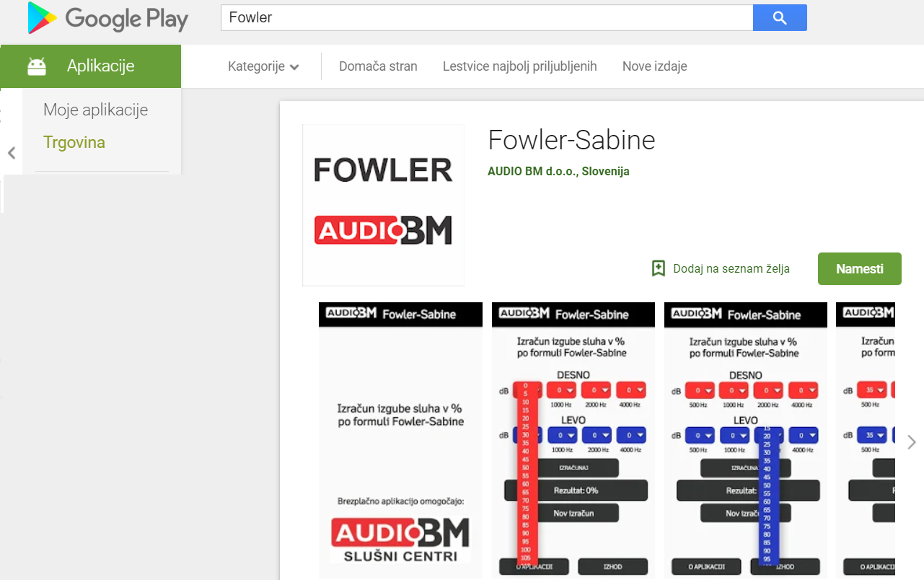This screenshot has width=924, height=580.
Task: Click the Fowler-Sabine app title
Action: tap(571, 140)
